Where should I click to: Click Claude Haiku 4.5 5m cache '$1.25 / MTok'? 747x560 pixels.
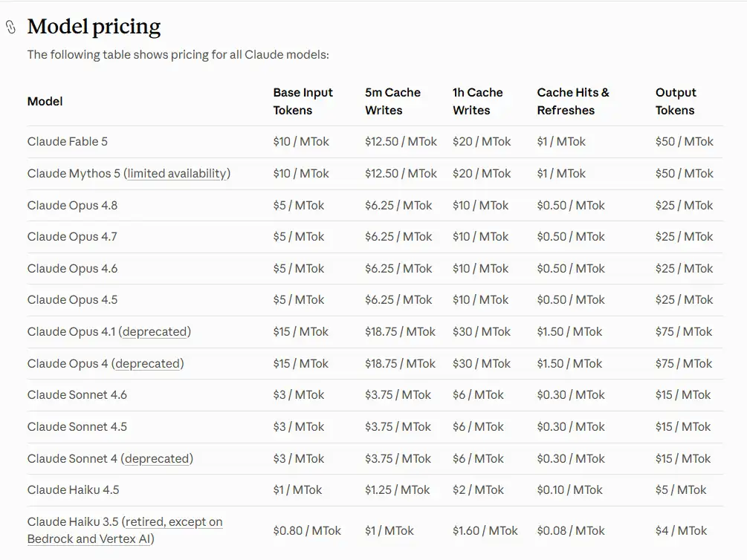pos(398,490)
